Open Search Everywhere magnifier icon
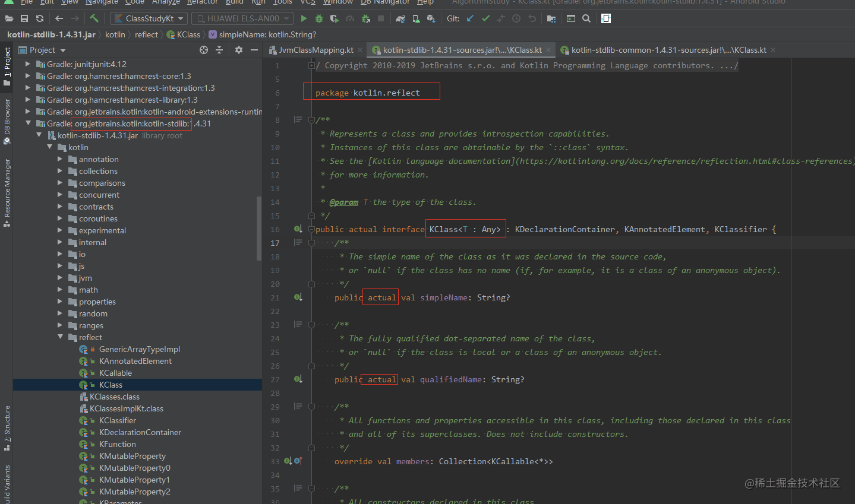The height and width of the screenshot is (504, 855). [586, 18]
